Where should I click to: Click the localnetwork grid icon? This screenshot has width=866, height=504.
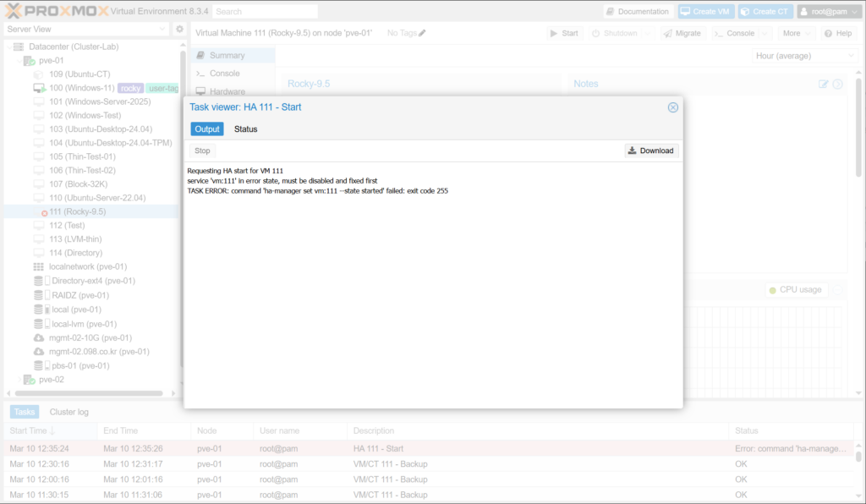tap(38, 266)
